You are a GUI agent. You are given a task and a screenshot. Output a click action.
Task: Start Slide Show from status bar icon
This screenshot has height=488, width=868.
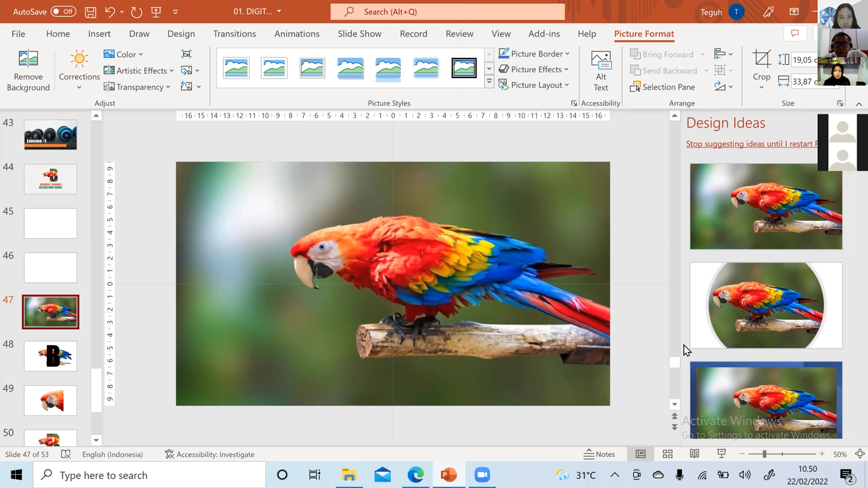coord(721,454)
